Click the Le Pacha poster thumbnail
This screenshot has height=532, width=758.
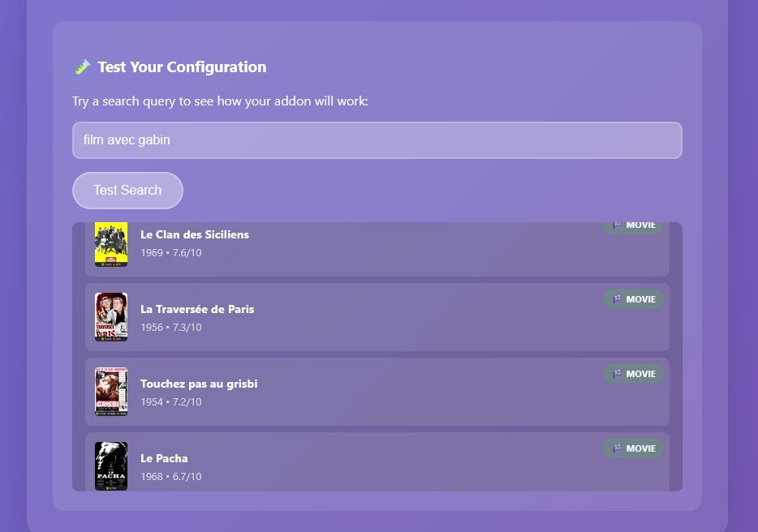coord(111,466)
